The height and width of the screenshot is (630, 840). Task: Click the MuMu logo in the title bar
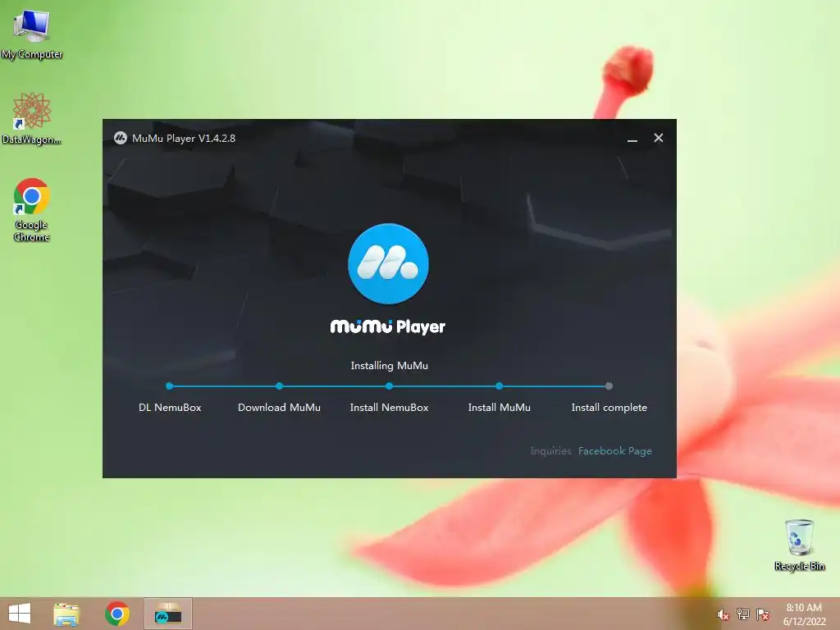tap(120, 138)
